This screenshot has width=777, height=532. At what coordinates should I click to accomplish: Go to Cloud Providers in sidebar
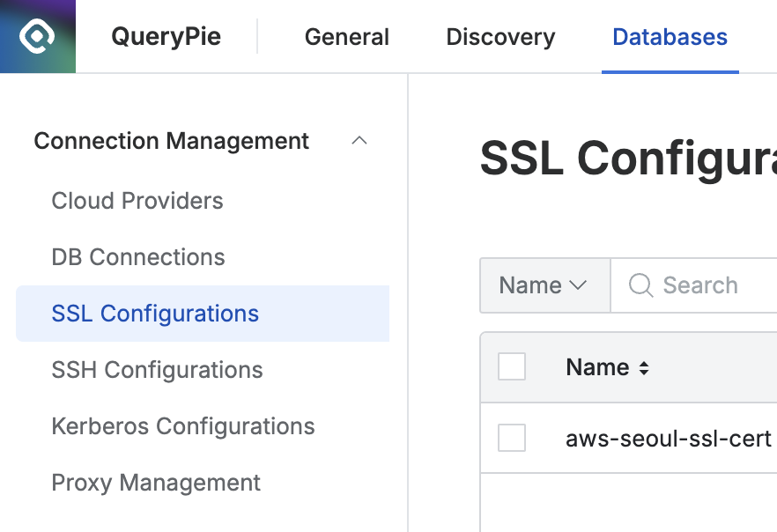pos(137,201)
